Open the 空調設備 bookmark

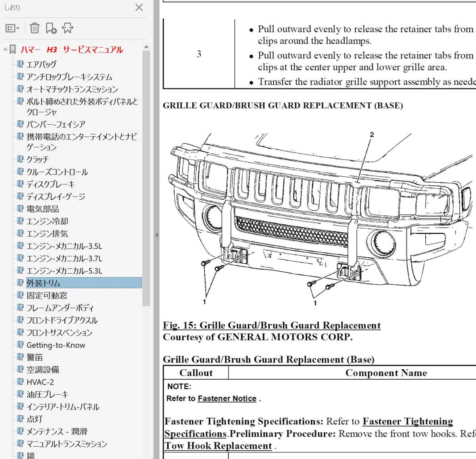pyautogui.click(x=43, y=370)
